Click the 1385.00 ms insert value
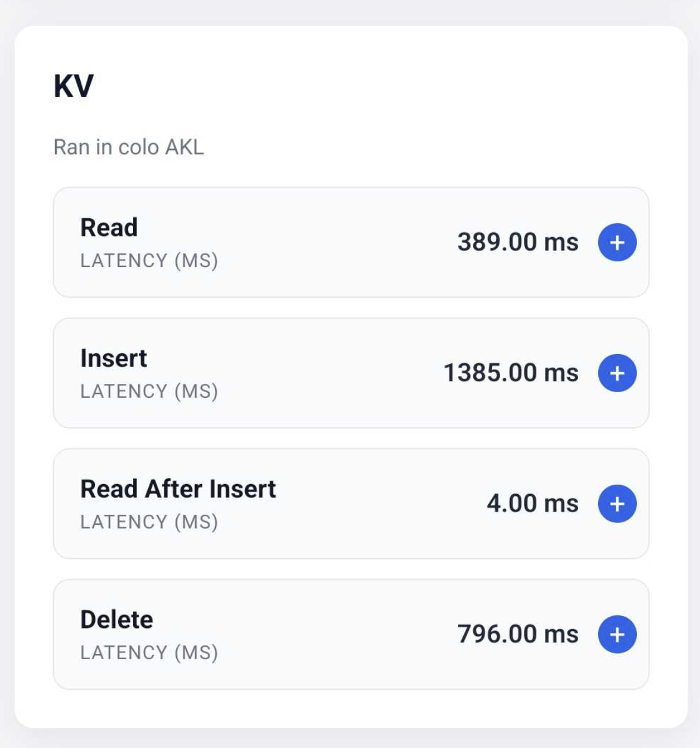The image size is (700, 748). tap(511, 373)
